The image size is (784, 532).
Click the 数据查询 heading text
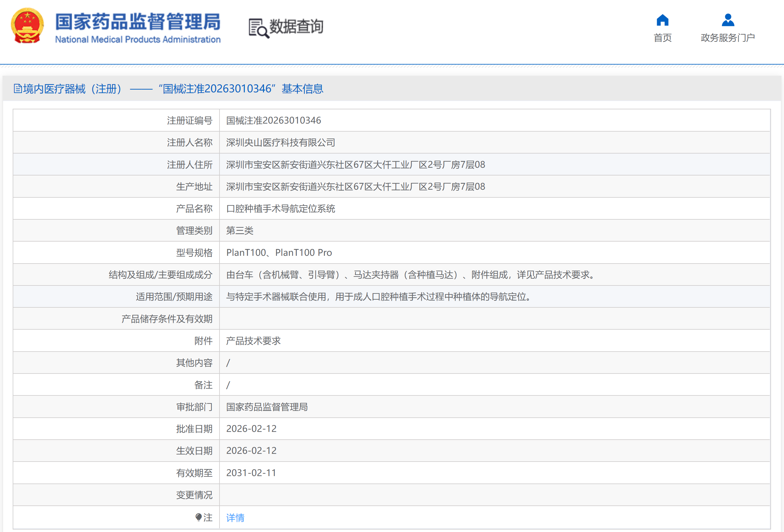pos(296,26)
